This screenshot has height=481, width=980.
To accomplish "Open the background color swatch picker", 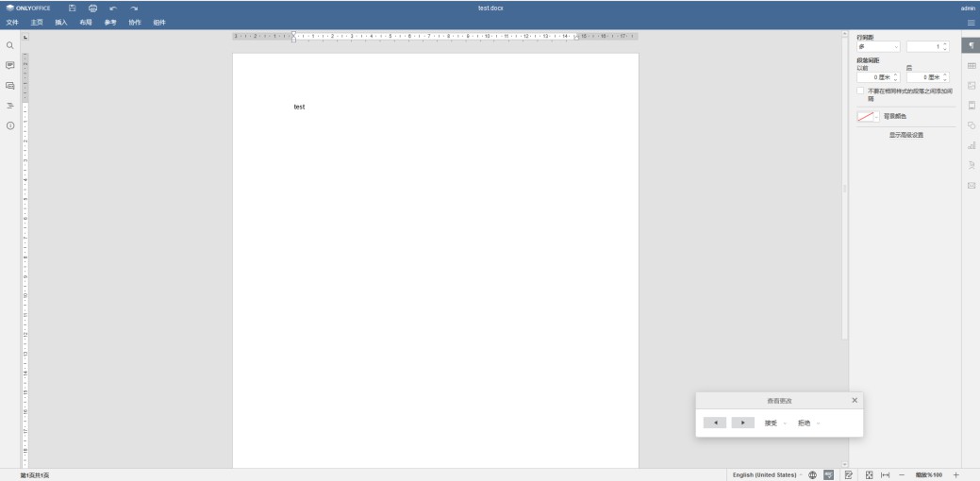I will click(x=868, y=116).
